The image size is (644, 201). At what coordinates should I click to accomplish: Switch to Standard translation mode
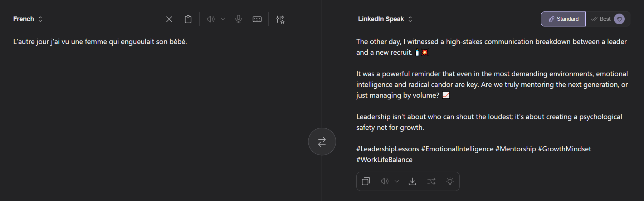click(563, 19)
